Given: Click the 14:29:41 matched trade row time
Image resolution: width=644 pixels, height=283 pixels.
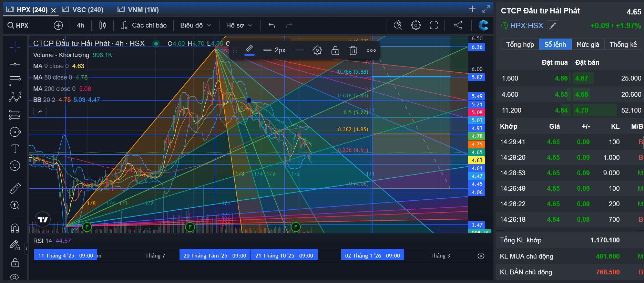Looking at the screenshot, I should point(513,142).
